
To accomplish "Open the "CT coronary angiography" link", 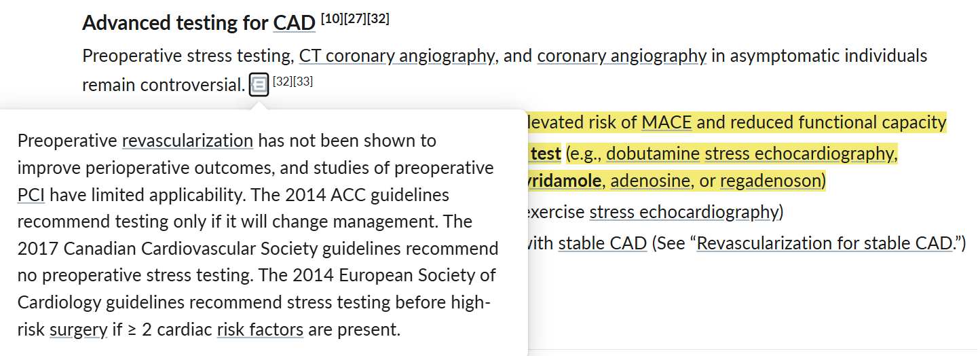I will coord(396,56).
